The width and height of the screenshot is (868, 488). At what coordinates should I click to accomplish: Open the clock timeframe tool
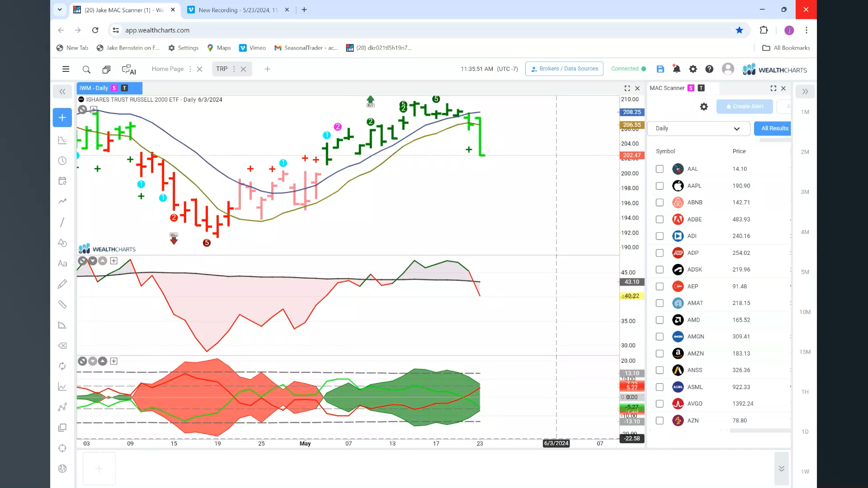[62, 161]
